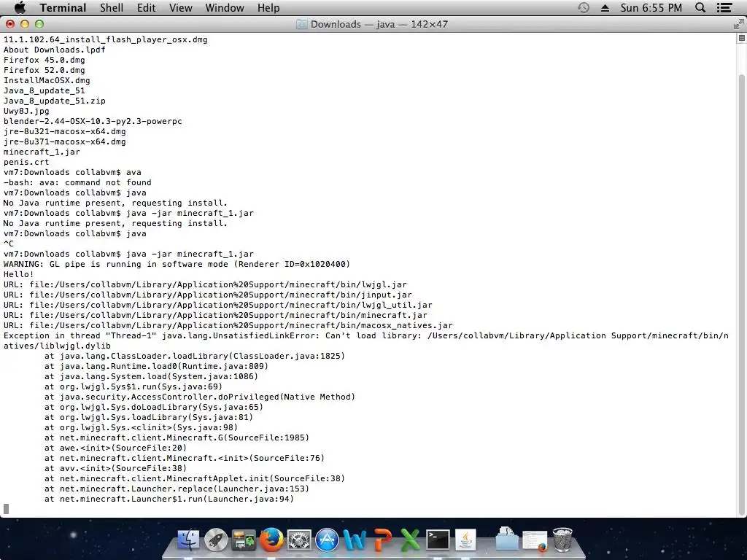Click 'Launcher$1.run(Launcher.java:94)' trace line
The height and width of the screenshot is (560, 747).
169,499
